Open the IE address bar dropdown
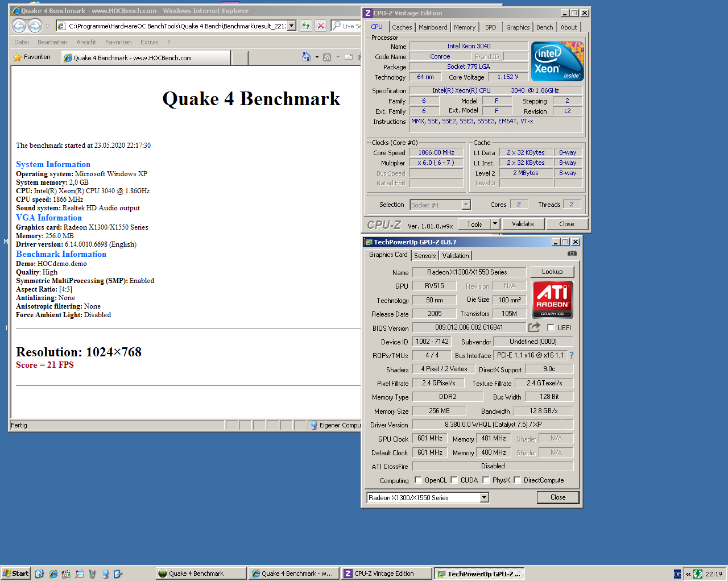728x582 pixels. coord(292,26)
